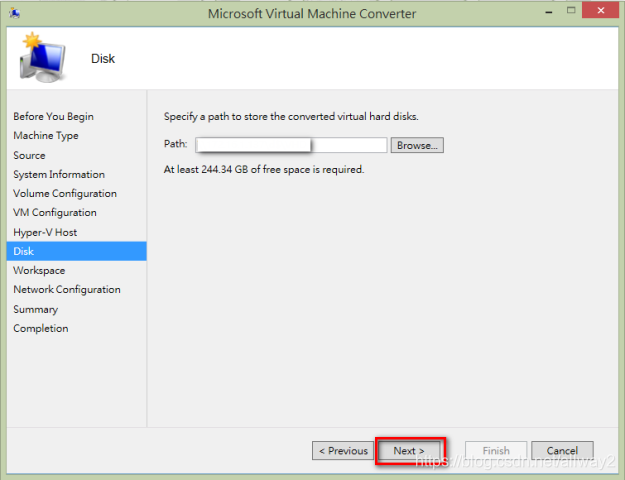
Task: Open the Volume Configuration step
Action: [65, 193]
